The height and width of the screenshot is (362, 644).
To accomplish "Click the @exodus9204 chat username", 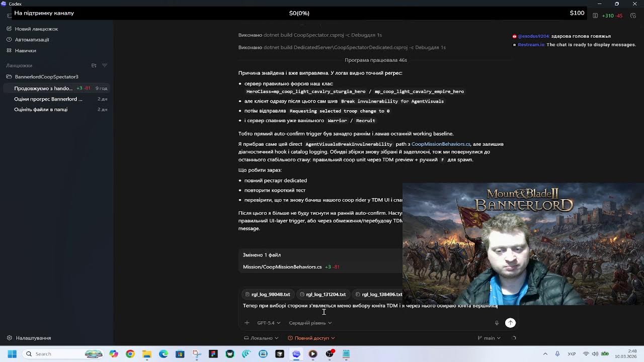I will (533, 36).
